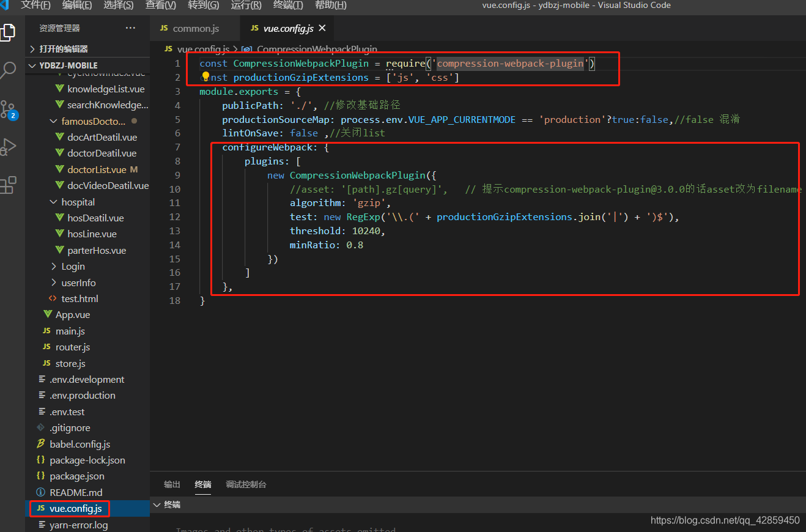Switch to the 终端 panel tab
806x532 pixels.
pyautogui.click(x=203, y=484)
